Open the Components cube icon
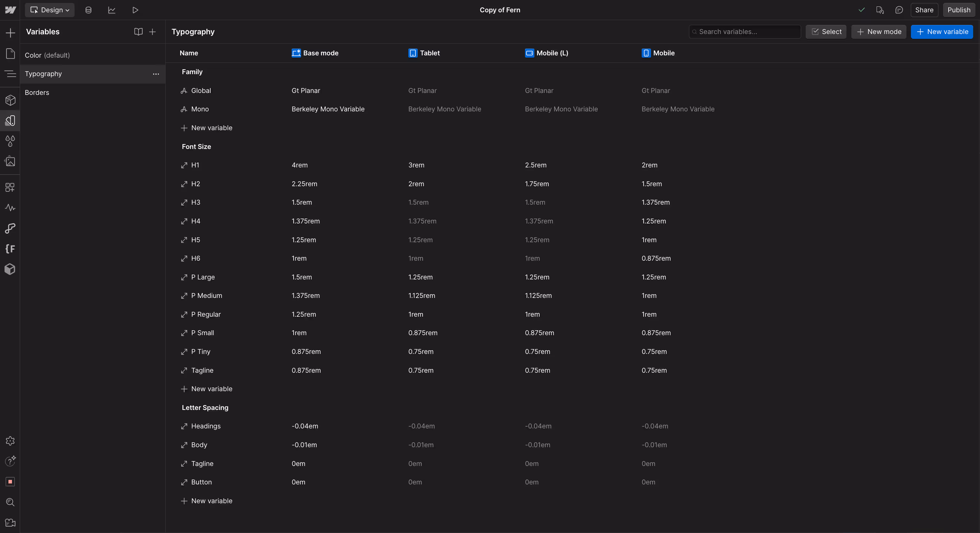Image resolution: width=980 pixels, height=533 pixels. 10,100
